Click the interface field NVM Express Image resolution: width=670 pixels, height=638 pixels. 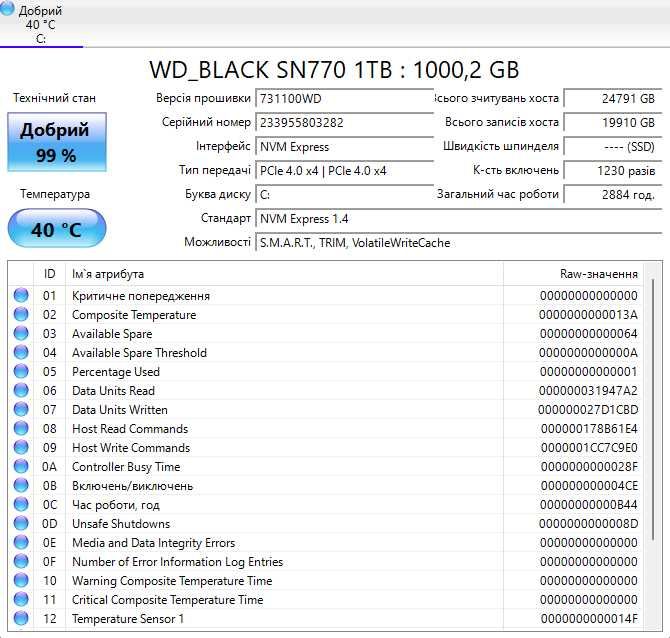click(x=344, y=147)
